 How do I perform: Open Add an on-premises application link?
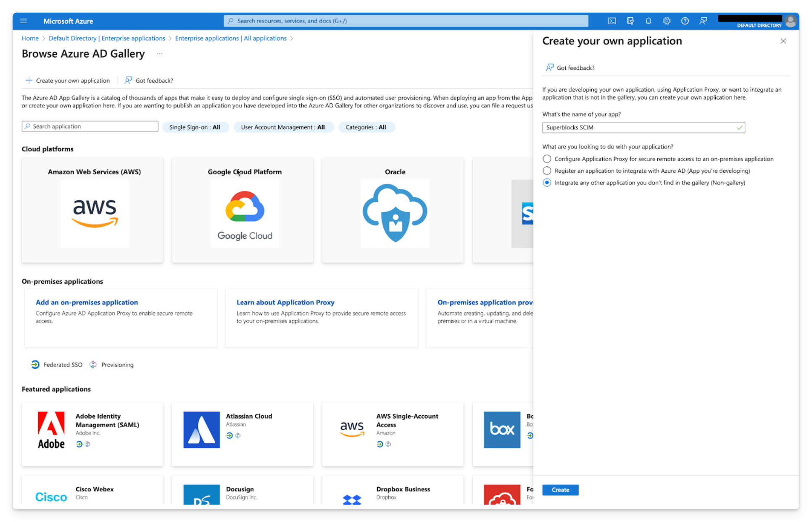click(x=87, y=302)
